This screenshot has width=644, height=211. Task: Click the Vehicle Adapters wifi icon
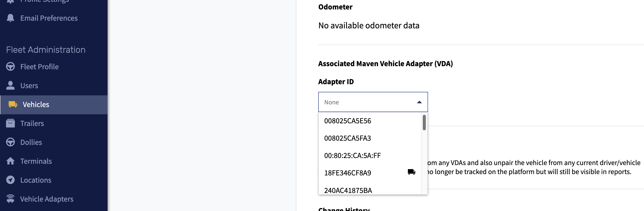10,199
